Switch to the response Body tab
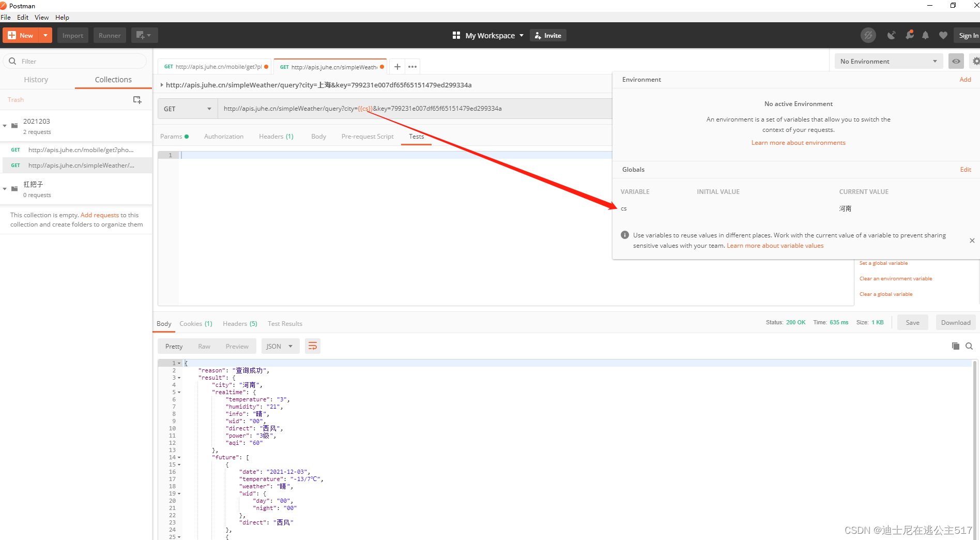 click(164, 324)
